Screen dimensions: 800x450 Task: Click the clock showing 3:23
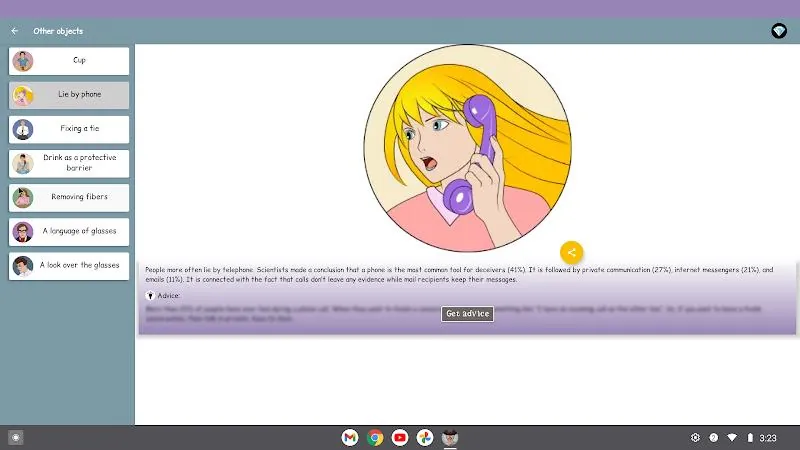click(x=768, y=438)
